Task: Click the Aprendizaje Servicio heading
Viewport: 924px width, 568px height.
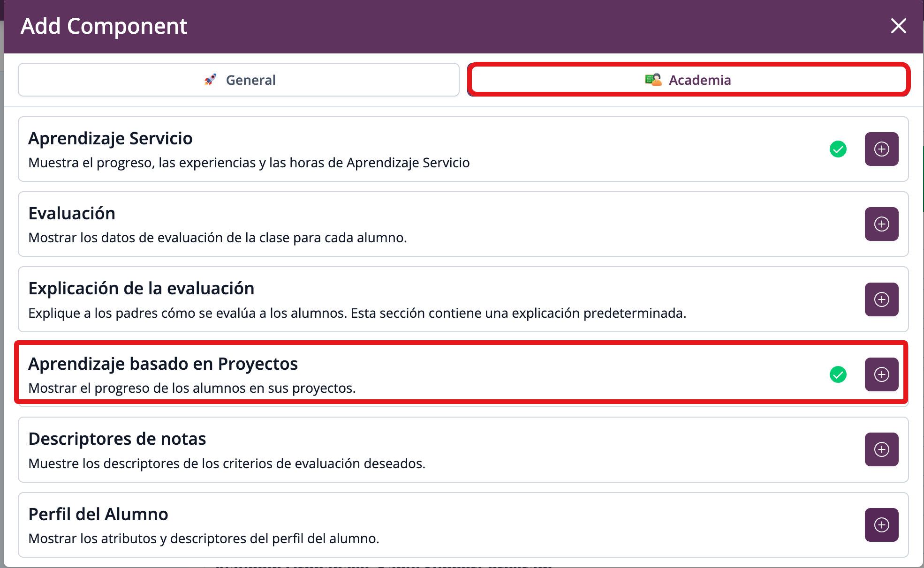Action: (110, 138)
